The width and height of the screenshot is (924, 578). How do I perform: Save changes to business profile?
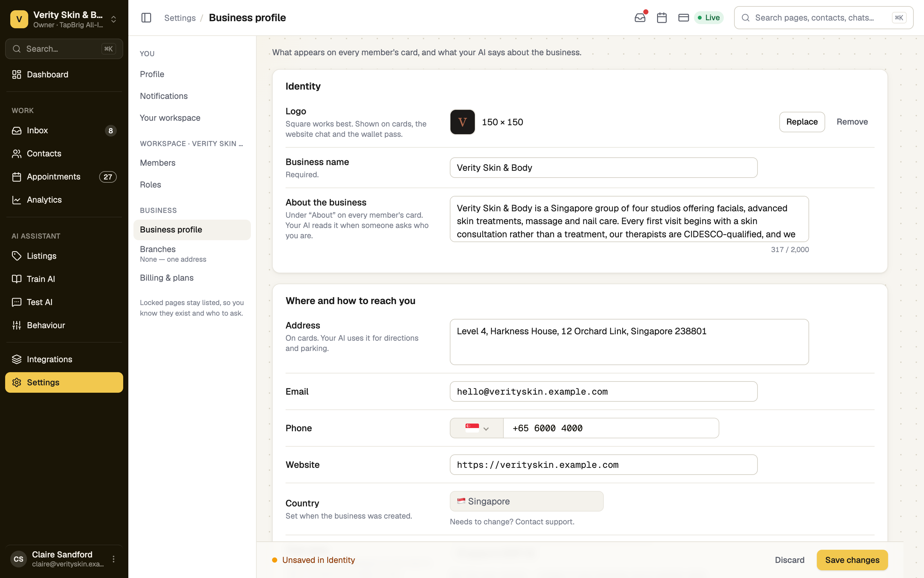852,560
